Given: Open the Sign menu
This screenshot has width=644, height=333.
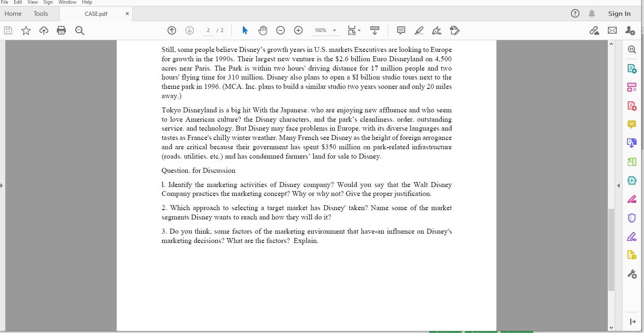Looking at the screenshot, I should tap(48, 2).
